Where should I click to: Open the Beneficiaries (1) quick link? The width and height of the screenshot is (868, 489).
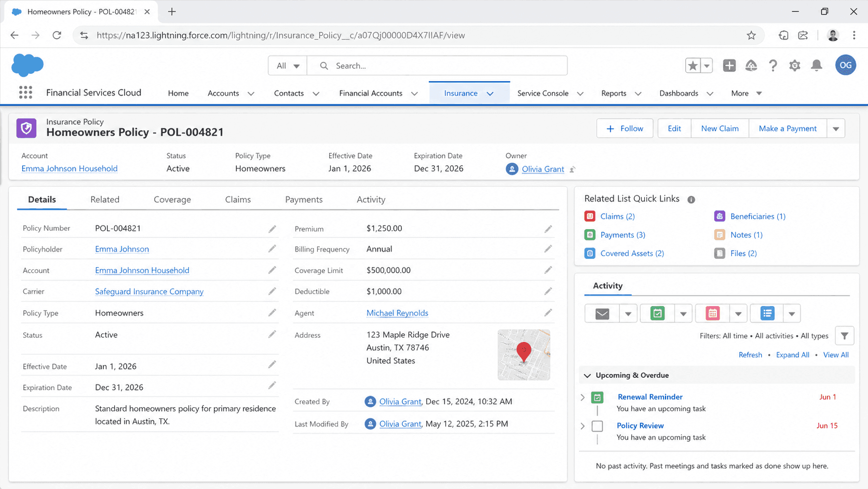pos(757,216)
